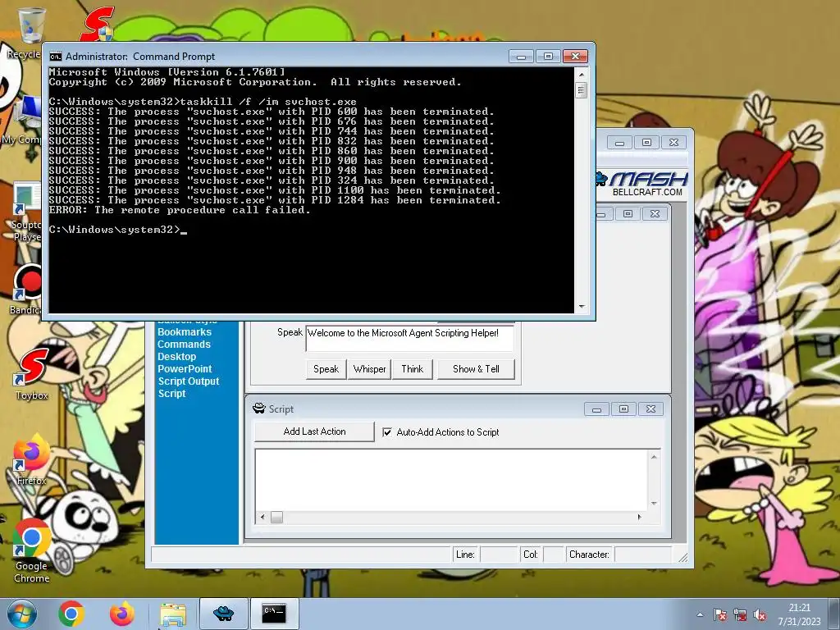Launch the Bandicam desktop shortcut

point(27,290)
